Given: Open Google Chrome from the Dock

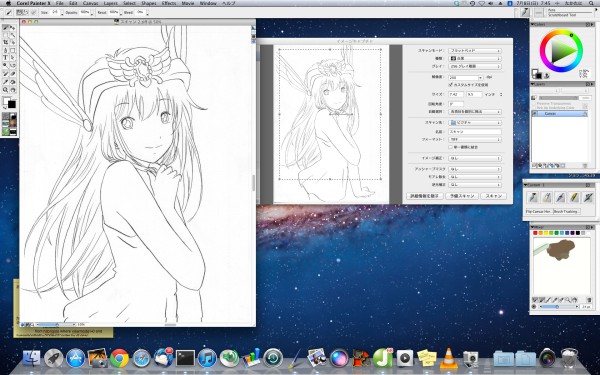Looking at the screenshot, I should [x=119, y=359].
